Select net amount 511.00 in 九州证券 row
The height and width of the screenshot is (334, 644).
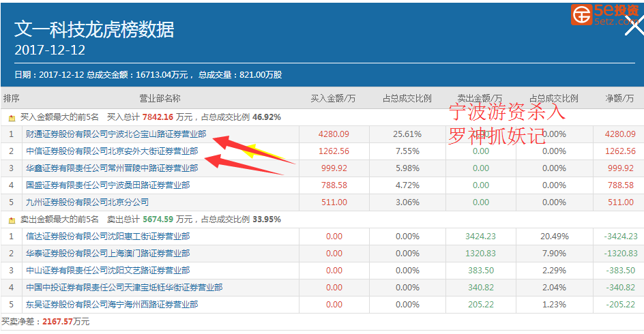pos(621,202)
